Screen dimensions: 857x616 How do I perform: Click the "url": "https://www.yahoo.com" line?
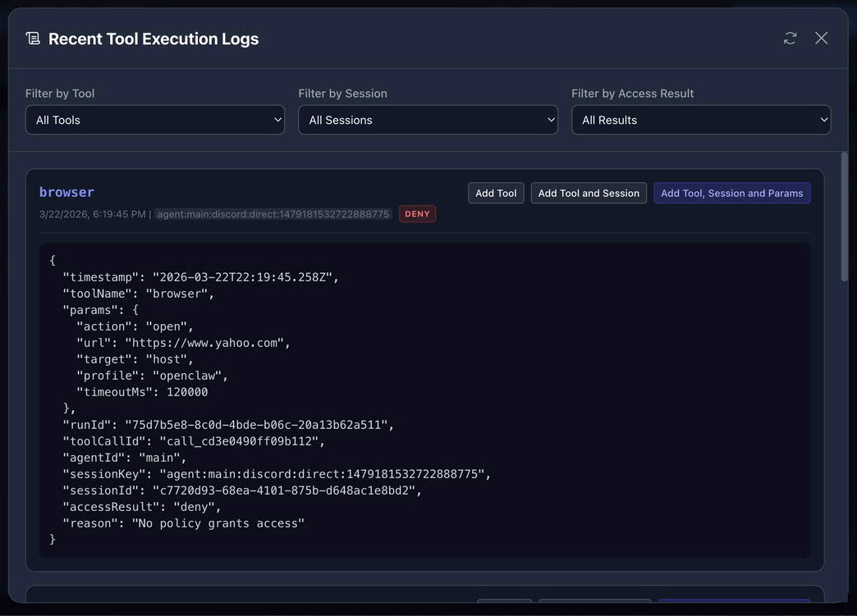(x=183, y=343)
